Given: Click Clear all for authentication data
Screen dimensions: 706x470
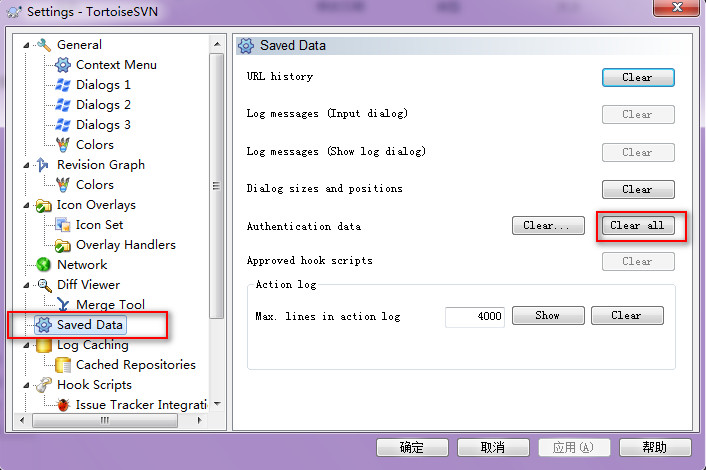Looking at the screenshot, I should 638,226.
